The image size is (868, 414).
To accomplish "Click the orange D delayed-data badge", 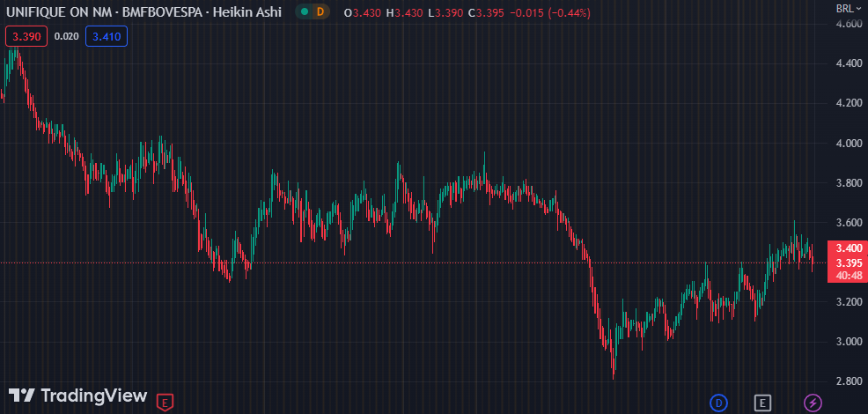I will (x=320, y=11).
